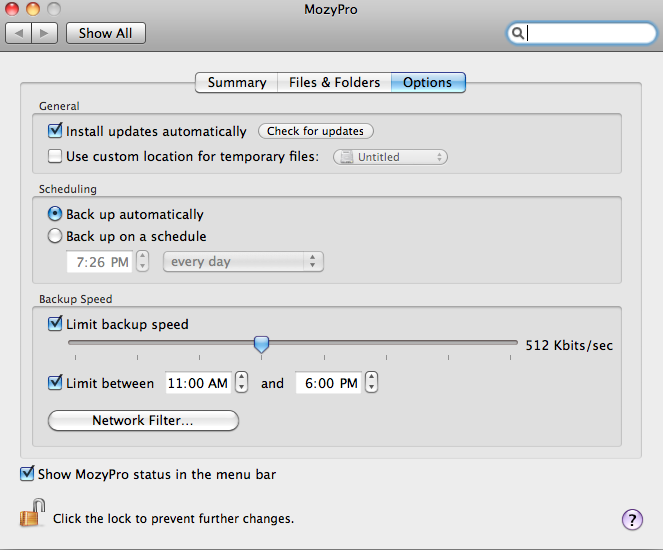Select Back up on a schedule
Viewport: 663px width, 550px height.
55,237
